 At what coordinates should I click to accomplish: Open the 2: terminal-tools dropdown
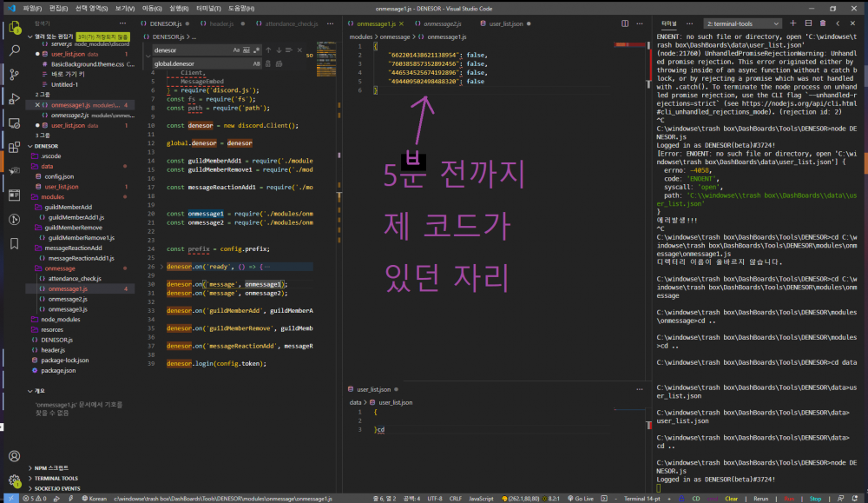click(x=742, y=23)
